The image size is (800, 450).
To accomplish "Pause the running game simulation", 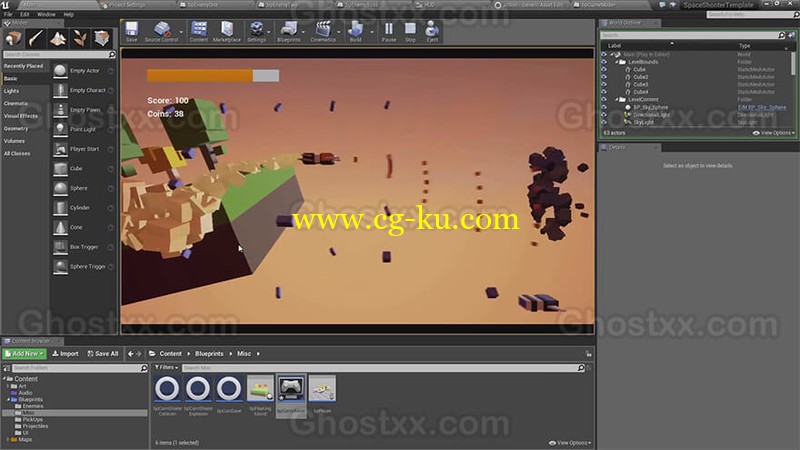I will pos(389,32).
